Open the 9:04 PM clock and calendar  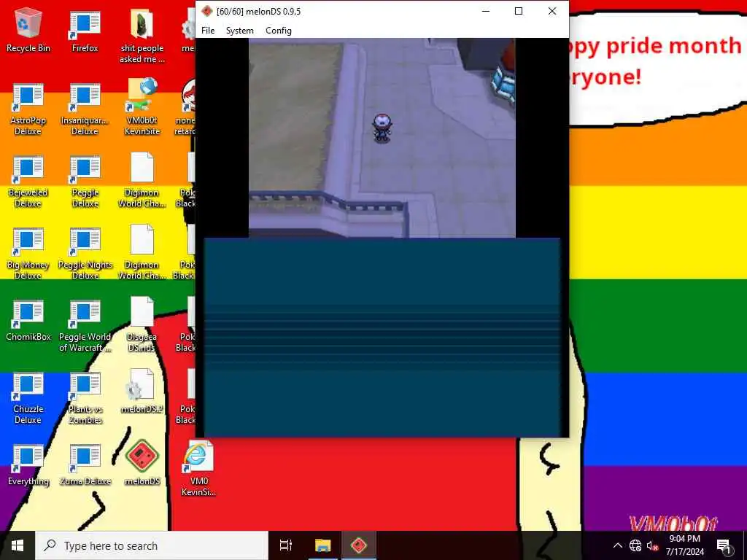[x=684, y=545]
